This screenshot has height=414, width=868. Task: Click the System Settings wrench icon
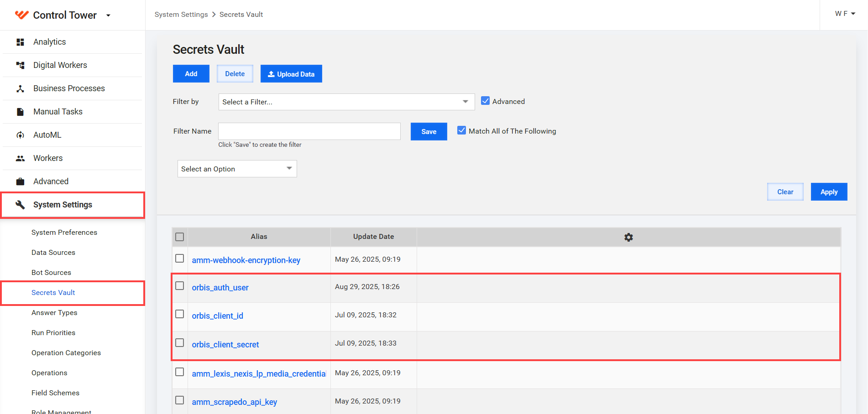(x=20, y=205)
